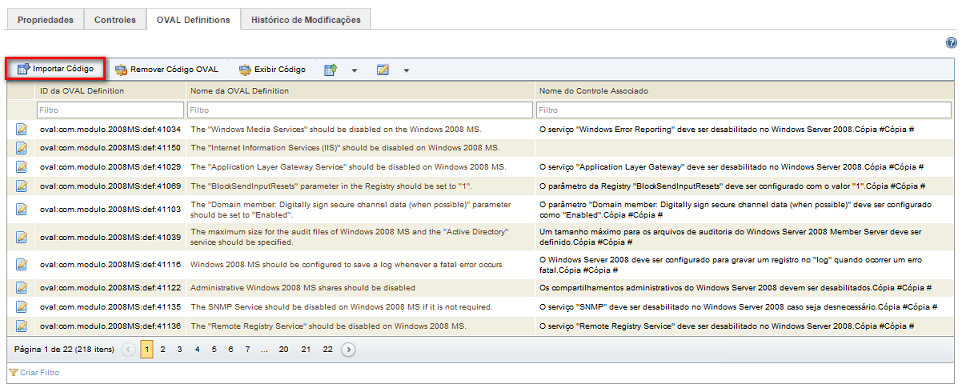Image resolution: width=962 pixels, height=392 pixels.
Task: Select 'save a log whenever a fatal error' definition name
Action: [x=347, y=264]
